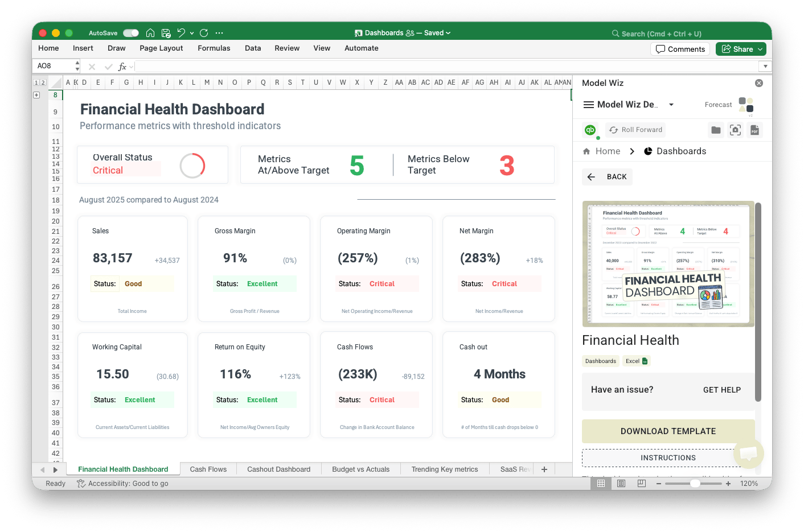Switch to Page Break Preview in status bar

coord(642,484)
